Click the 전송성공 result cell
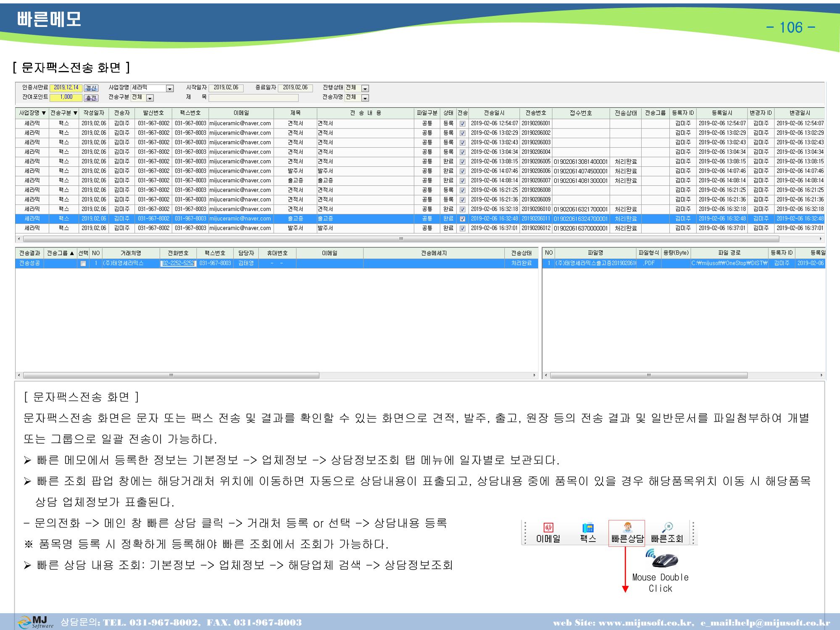Screen dimensions: 840x630 click(x=29, y=263)
